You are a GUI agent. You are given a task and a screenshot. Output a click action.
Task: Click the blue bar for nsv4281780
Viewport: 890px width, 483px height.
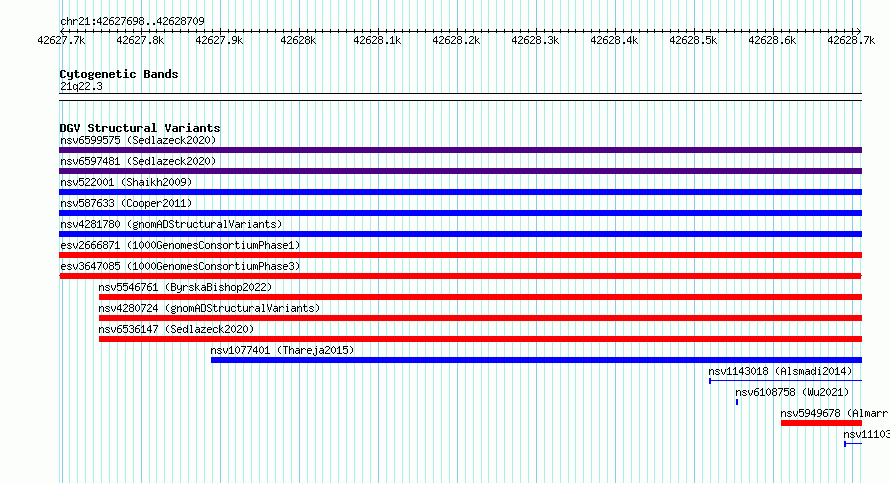(460, 234)
